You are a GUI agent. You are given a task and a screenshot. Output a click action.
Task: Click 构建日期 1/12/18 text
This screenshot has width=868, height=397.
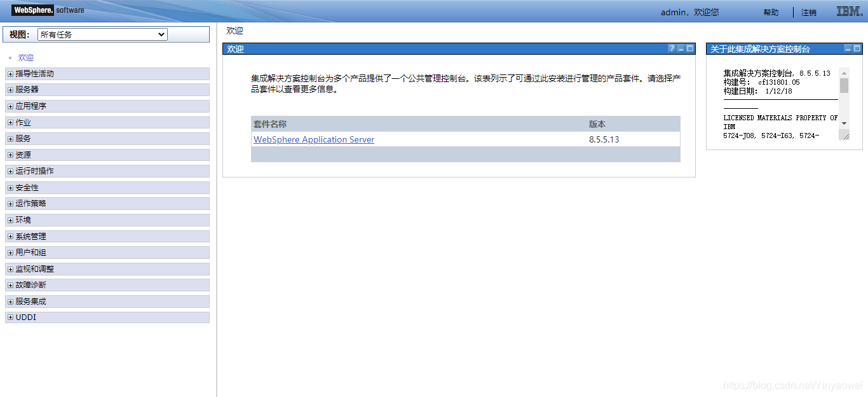pyautogui.click(x=757, y=92)
